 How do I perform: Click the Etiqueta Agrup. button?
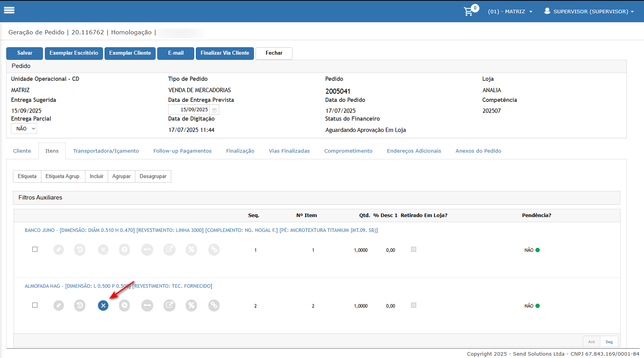point(63,176)
